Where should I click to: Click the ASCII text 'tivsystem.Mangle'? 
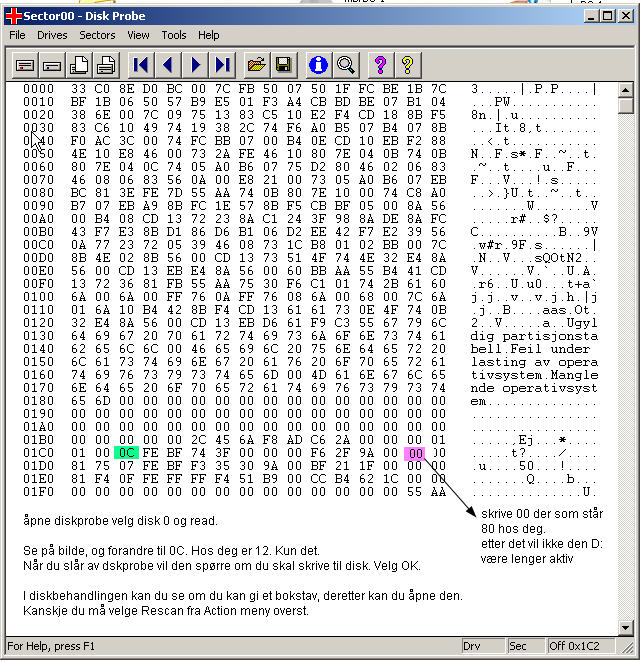coord(534,375)
